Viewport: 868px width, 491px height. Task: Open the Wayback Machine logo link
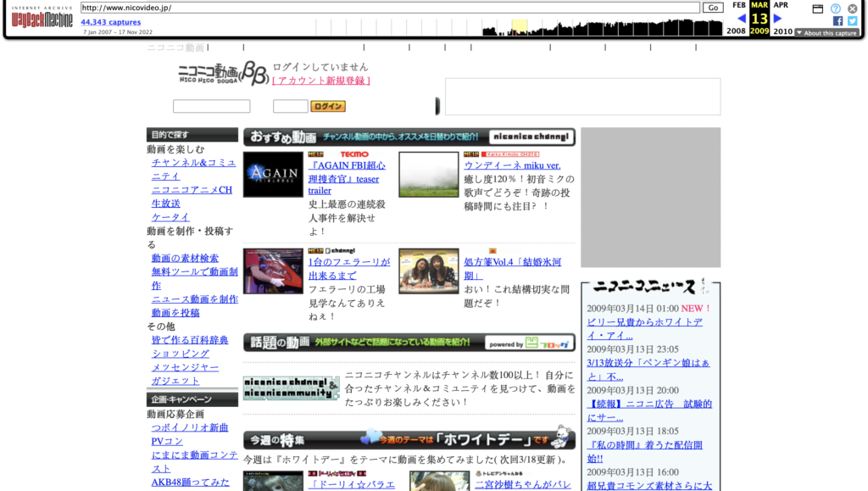[x=42, y=19]
